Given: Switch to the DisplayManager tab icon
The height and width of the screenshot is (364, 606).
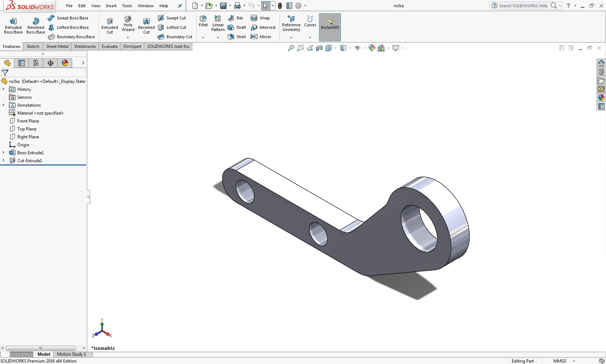Looking at the screenshot, I should click(x=65, y=63).
